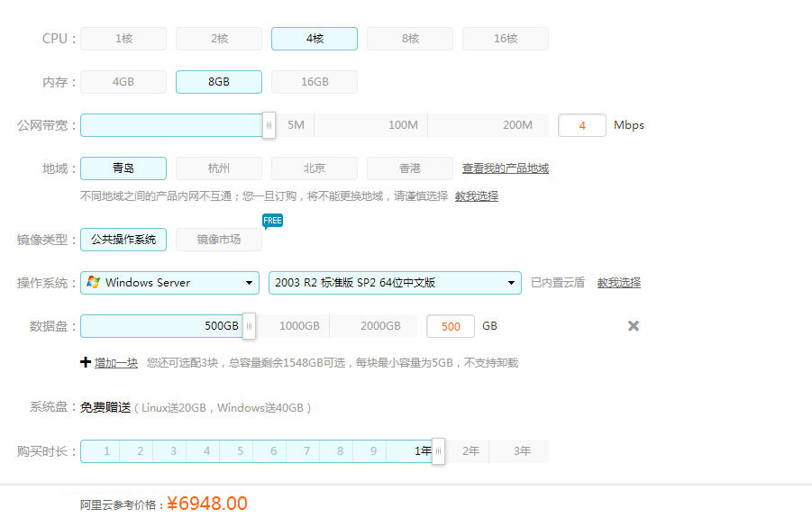Viewport: 812px width, 527px height.
Task: Click 增加一块 link to add disk
Action: (116, 363)
